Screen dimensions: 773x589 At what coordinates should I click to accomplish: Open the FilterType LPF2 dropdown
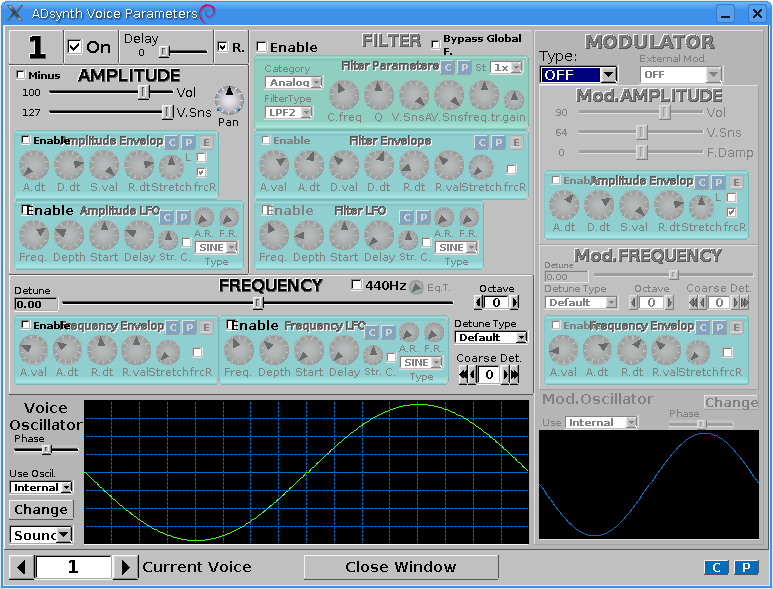point(289,112)
